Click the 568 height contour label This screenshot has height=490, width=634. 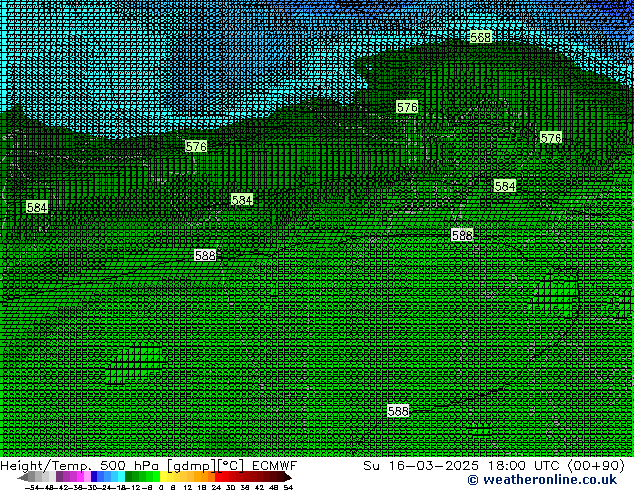(480, 37)
